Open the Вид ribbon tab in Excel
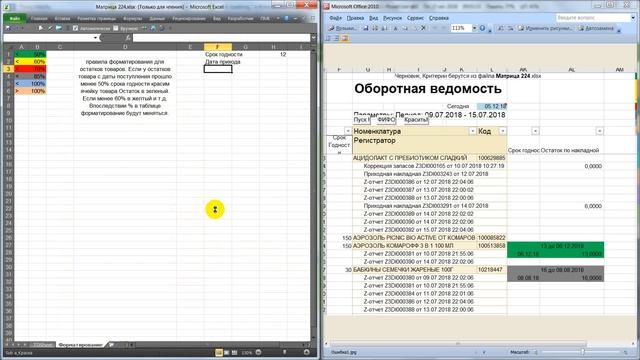640x360 pixels. point(217,19)
